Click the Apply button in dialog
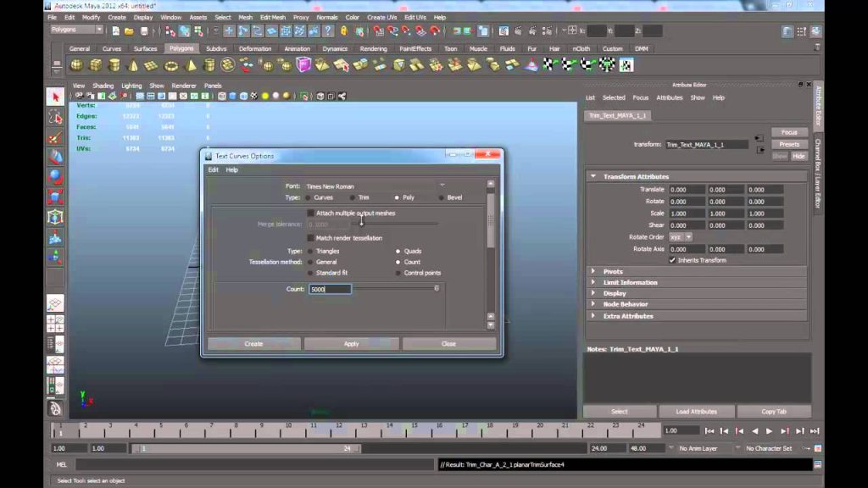The width and height of the screenshot is (868, 488). [352, 344]
